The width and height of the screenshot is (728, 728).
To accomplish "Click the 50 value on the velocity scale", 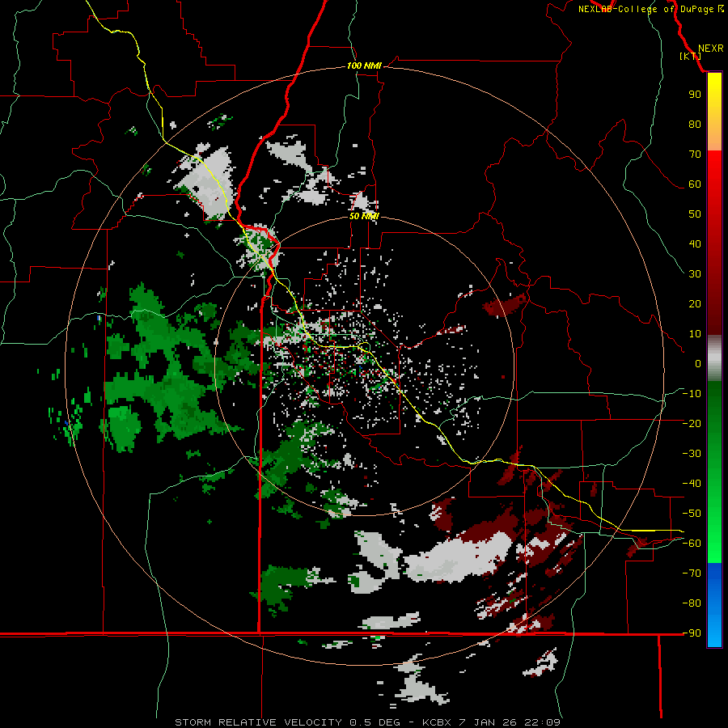I will coord(695,214).
